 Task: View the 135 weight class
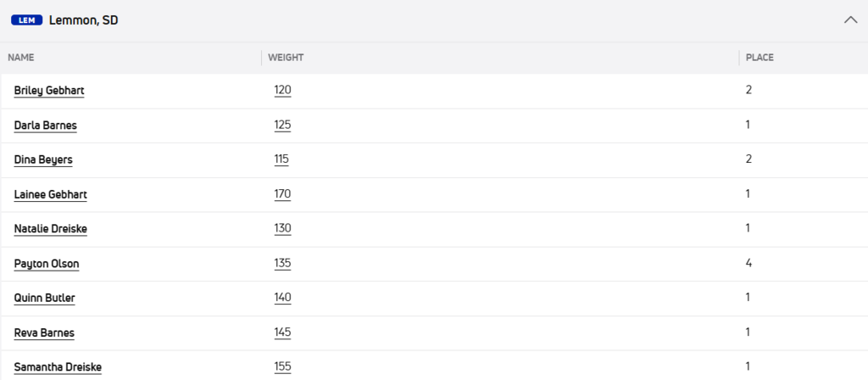coord(282,264)
